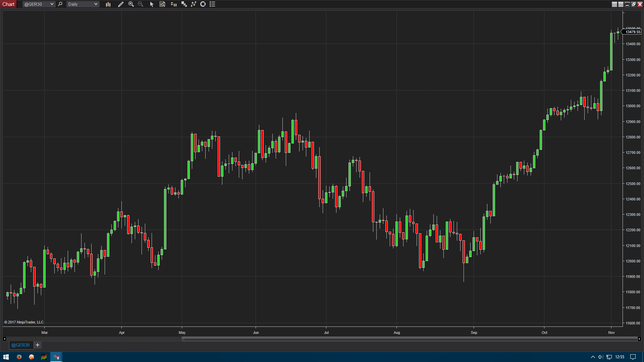Viewport: 644px width, 362px height.
Task: Select the pencil drawing tools icon
Action: pyautogui.click(x=121, y=4)
